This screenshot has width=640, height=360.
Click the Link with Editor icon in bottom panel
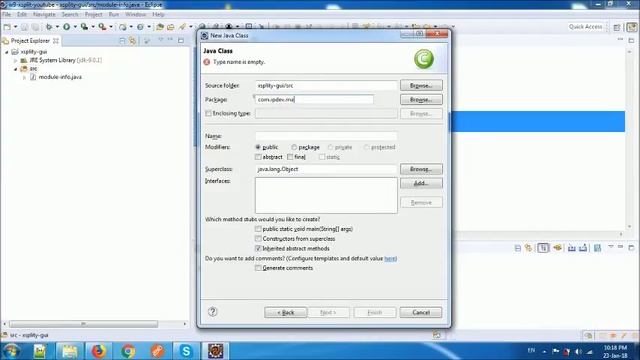point(529,248)
